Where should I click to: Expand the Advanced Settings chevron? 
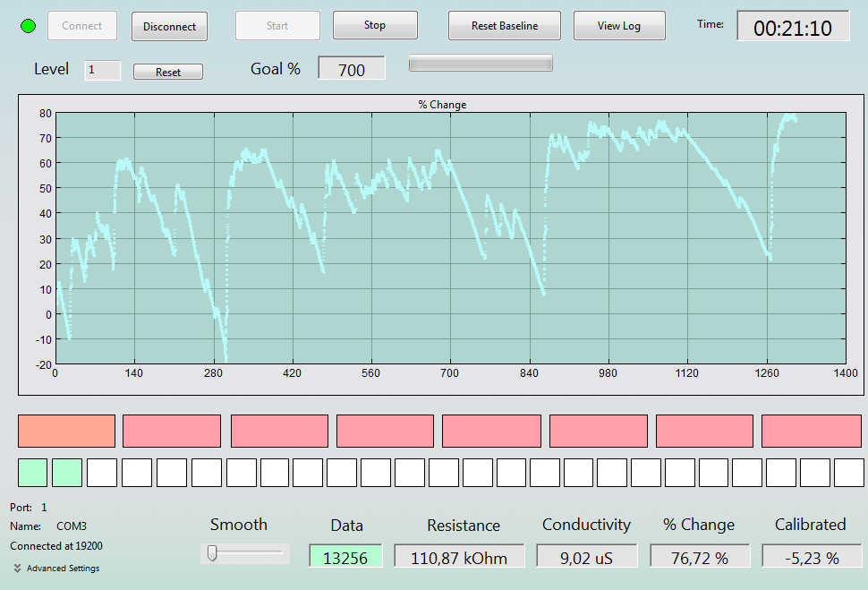point(17,569)
